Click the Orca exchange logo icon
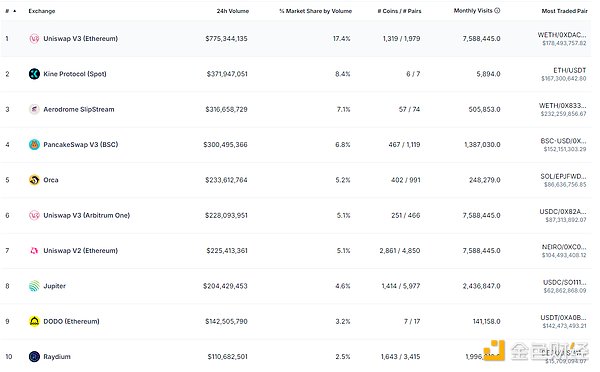Screen dimensions: 600x372 coord(34,180)
